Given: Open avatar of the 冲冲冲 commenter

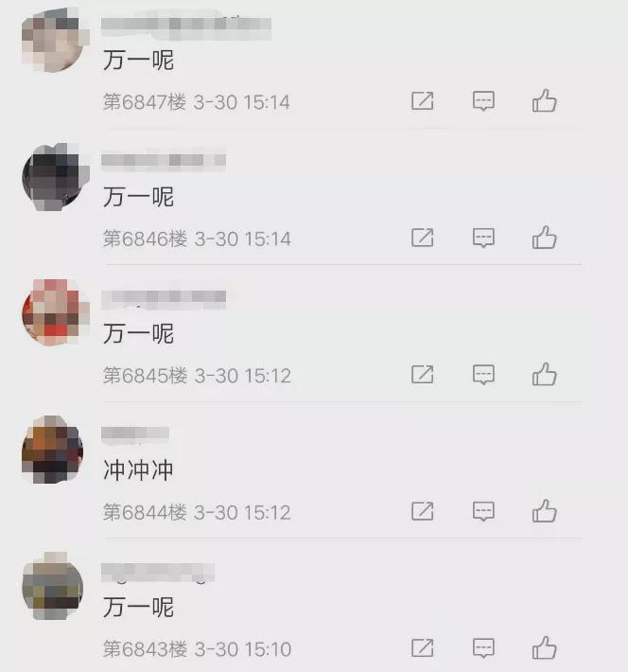Looking at the screenshot, I should point(54,450).
